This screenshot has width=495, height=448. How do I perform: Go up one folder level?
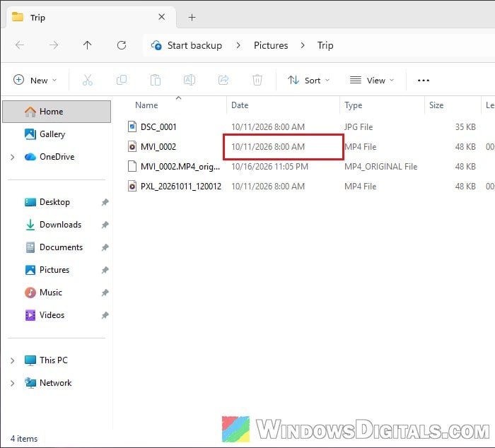[x=88, y=45]
